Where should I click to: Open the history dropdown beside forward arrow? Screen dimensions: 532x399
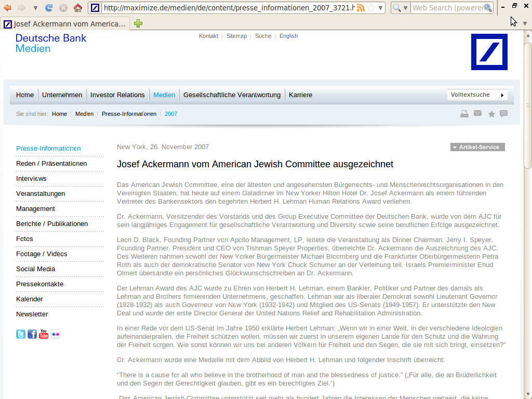(35, 8)
